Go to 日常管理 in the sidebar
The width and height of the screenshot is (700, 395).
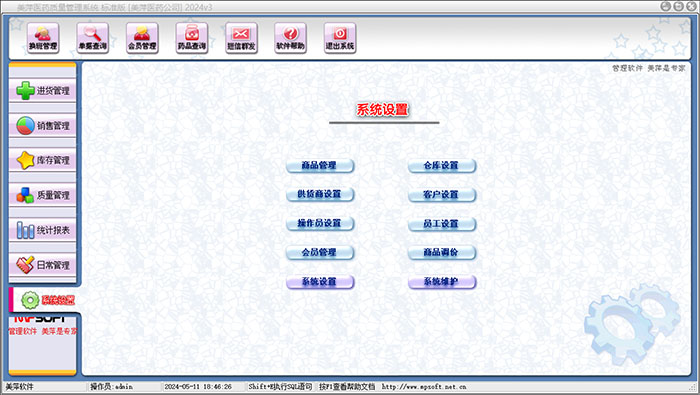(x=42, y=265)
